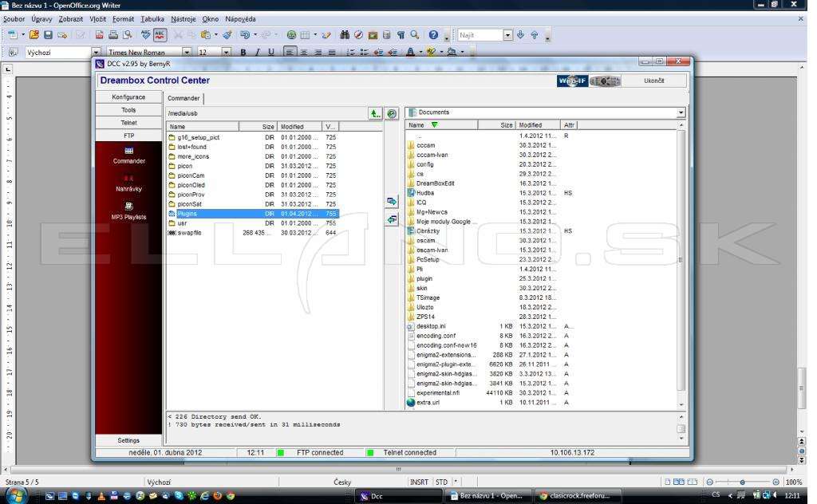Image resolution: width=817 pixels, height=504 pixels.
Task: Open the Times New Roman font dropdown
Action: coord(186,52)
